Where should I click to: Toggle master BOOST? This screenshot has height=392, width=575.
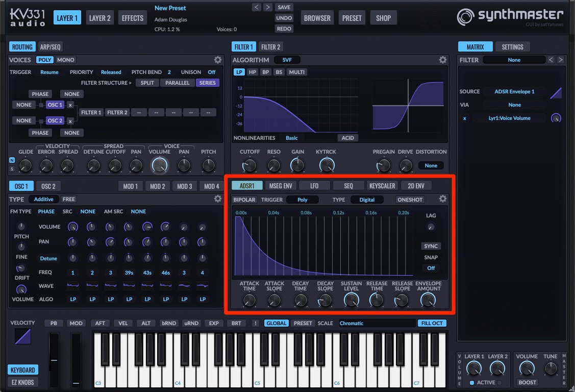pyautogui.click(x=528, y=382)
